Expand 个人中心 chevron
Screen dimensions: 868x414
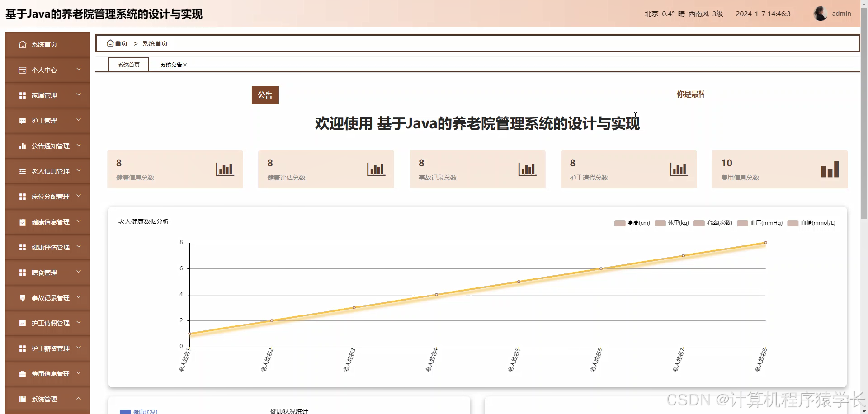79,70
